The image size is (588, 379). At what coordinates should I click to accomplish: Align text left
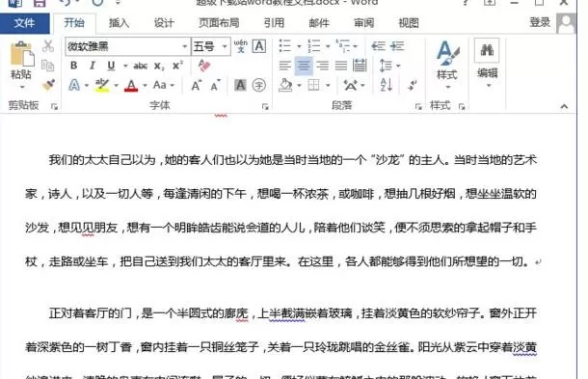pyautogui.click(x=285, y=66)
